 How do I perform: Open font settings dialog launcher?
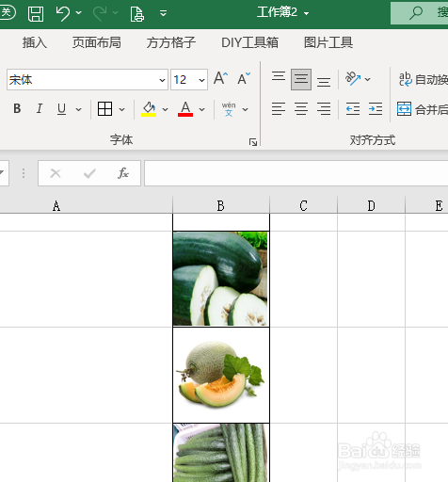click(x=253, y=142)
